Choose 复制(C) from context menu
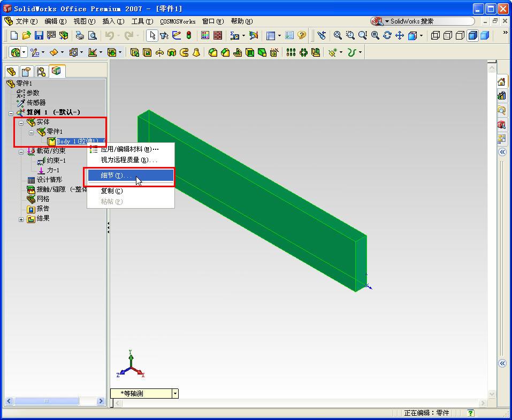512x420 pixels. pos(131,191)
